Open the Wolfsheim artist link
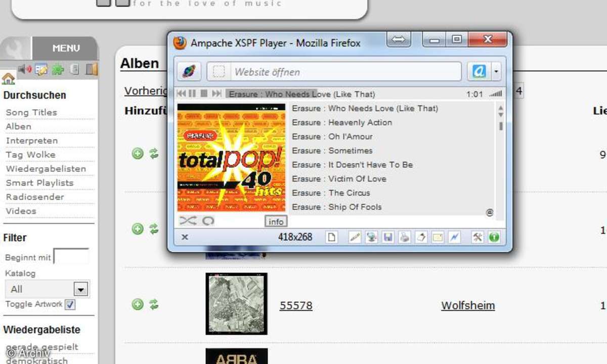This screenshot has height=364, width=607. tap(468, 305)
